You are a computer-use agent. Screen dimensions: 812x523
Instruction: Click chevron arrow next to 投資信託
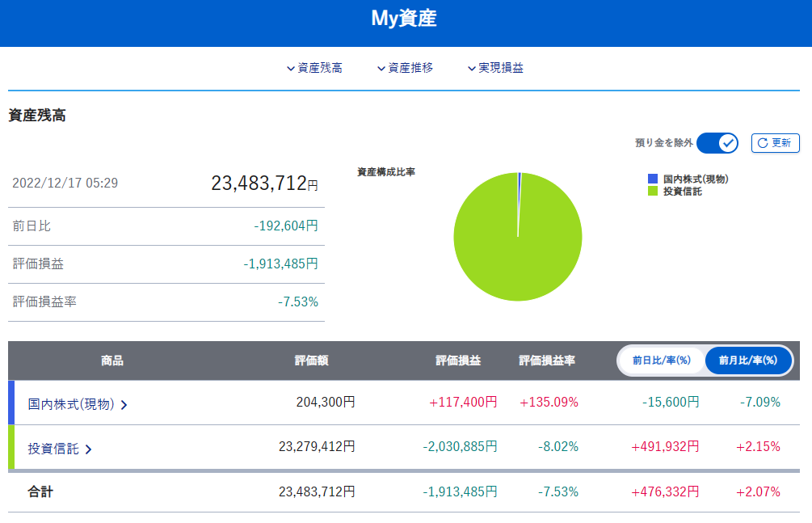point(88,449)
